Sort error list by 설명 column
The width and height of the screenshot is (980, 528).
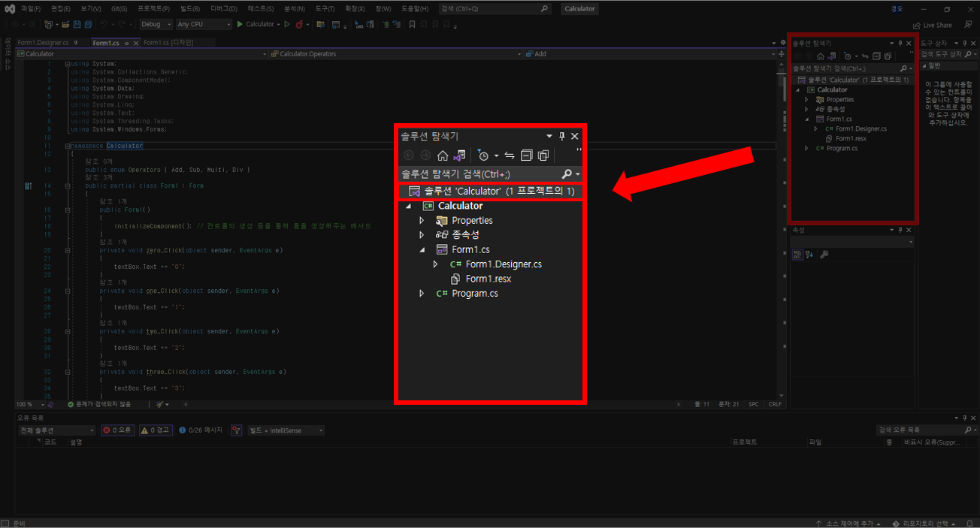tap(76, 442)
